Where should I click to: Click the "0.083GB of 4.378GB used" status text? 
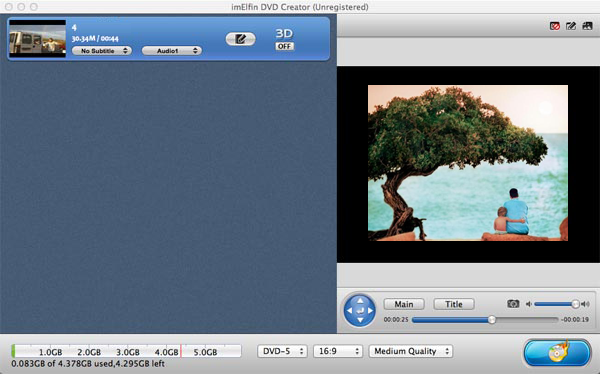[62, 363]
